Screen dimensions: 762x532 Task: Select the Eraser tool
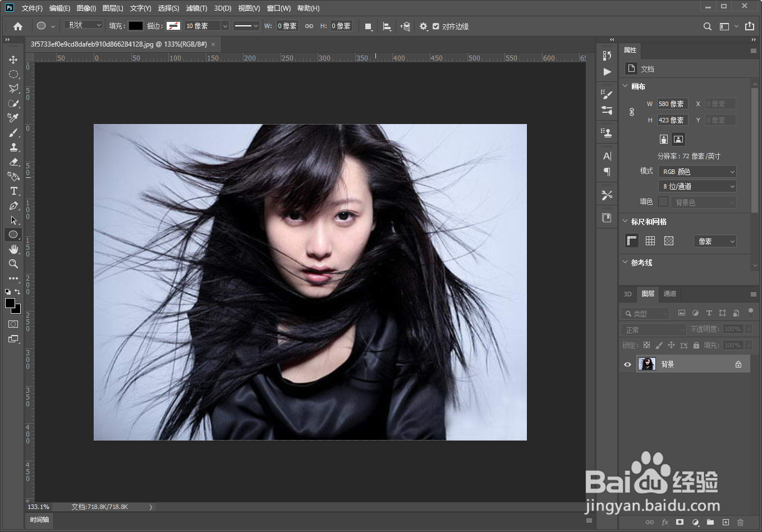(x=13, y=162)
